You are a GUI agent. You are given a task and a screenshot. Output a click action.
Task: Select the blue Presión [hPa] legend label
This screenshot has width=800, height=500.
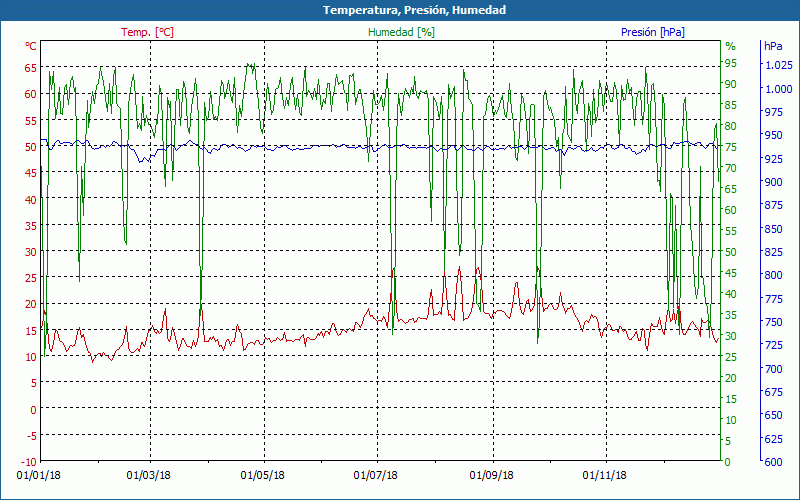[x=653, y=32]
